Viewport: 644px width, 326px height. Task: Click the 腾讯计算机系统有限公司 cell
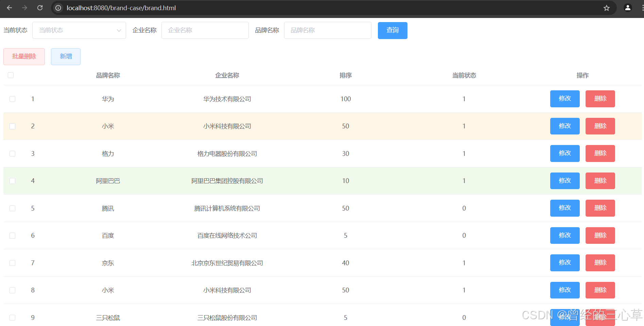click(x=227, y=209)
